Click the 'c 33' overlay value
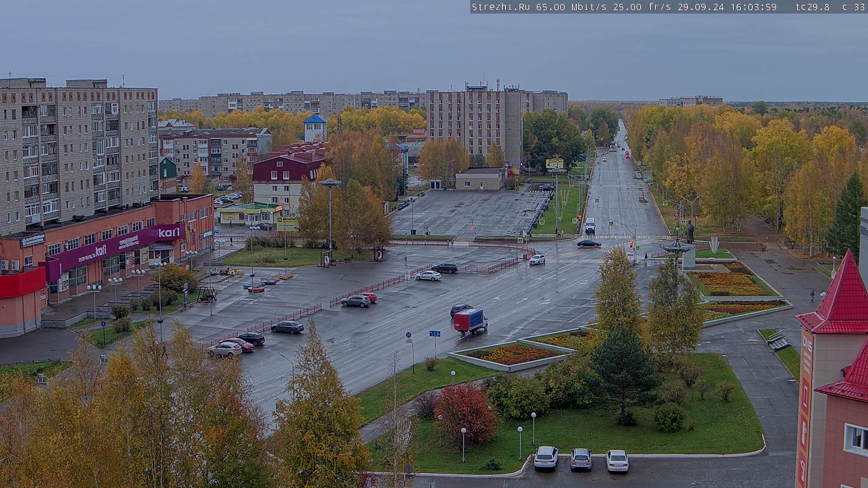The height and width of the screenshot is (488, 868). 854,7
